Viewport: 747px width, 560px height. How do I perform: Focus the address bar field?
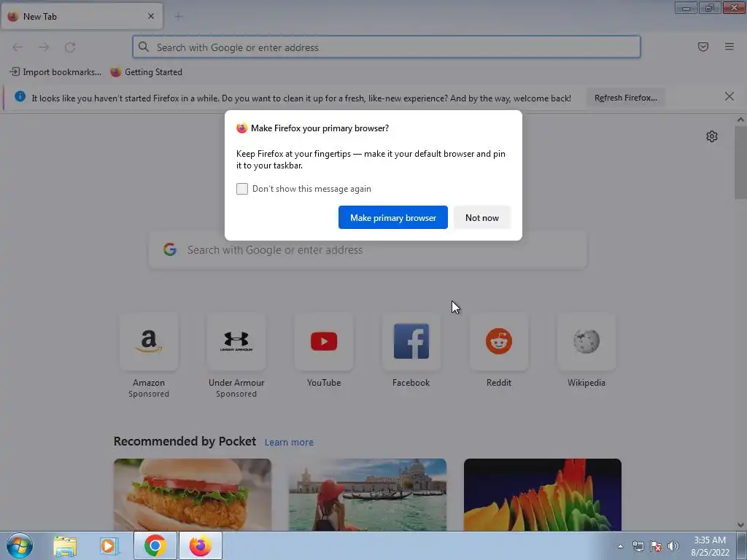(x=387, y=47)
